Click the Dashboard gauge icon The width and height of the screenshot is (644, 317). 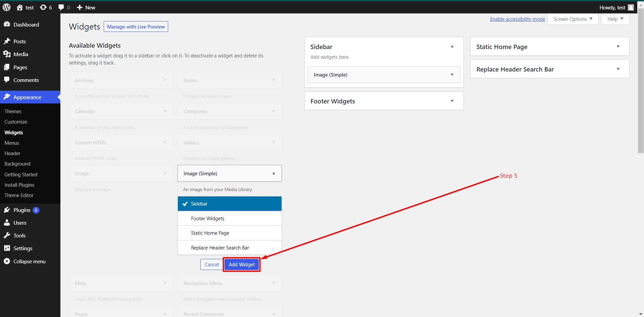pos(7,25)
